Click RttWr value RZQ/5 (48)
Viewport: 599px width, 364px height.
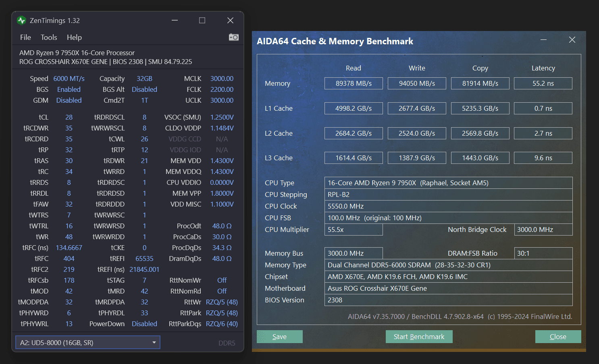(x=222, y=302)
